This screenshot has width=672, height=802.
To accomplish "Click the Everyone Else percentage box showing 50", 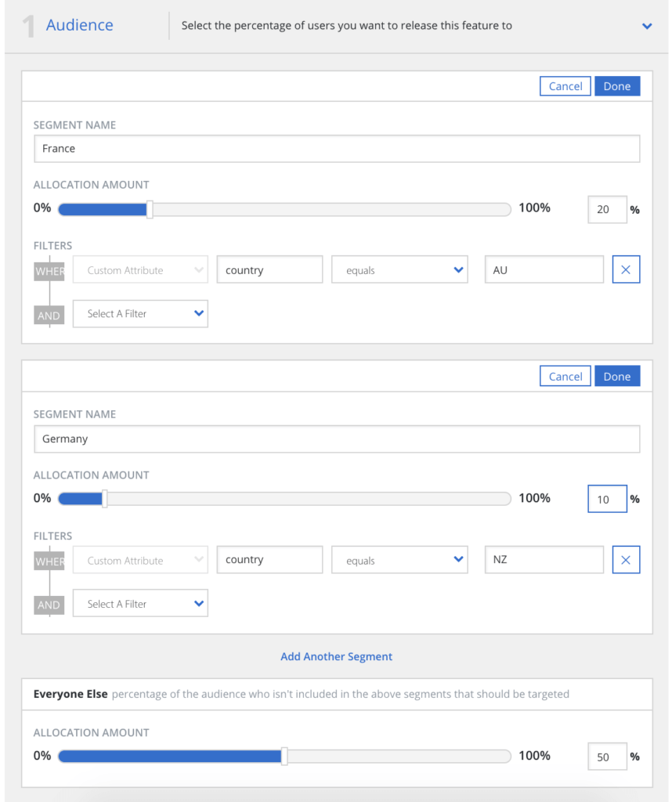I will pyautogui.click(x=607, y=756).
